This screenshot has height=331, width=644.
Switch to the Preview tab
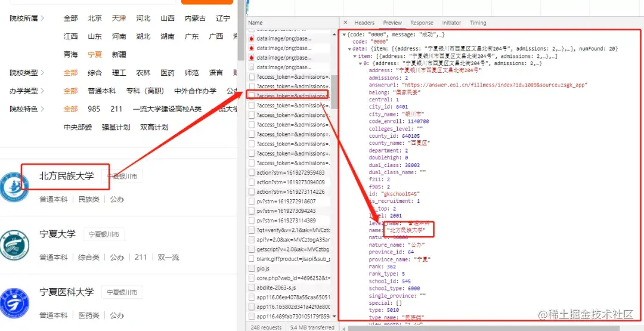coord(392,23)
